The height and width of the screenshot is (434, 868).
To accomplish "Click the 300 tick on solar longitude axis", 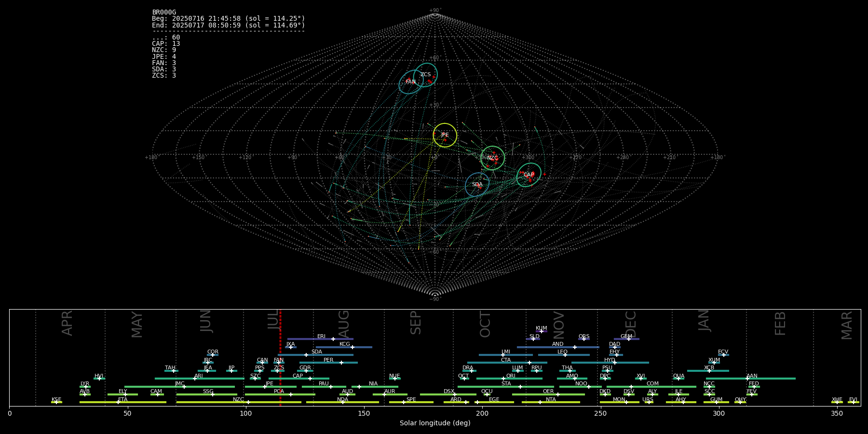I will 719,414.
